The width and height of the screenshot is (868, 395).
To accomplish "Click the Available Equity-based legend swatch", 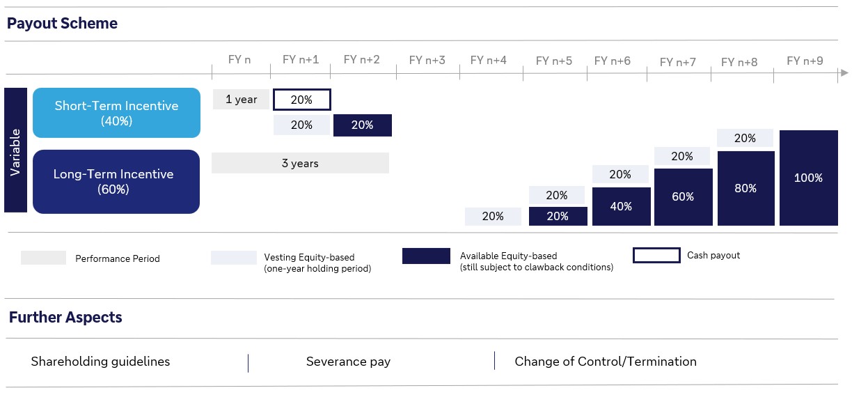I will coord(426,256).
